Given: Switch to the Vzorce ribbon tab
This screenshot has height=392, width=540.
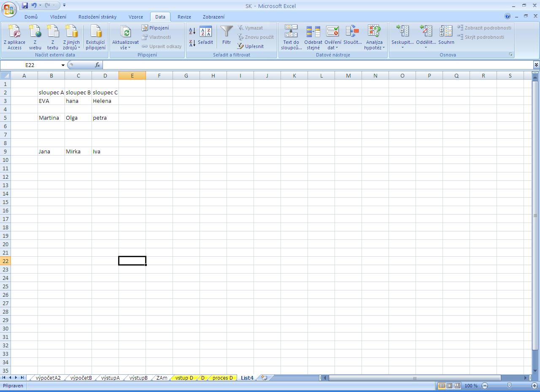Looking at the screenshot, I should tap(135, 17).
